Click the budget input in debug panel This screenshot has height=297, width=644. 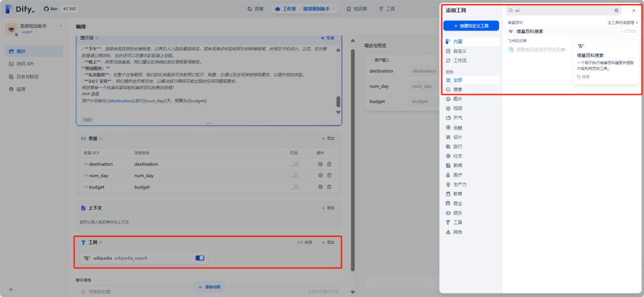[x=423, y=101]
